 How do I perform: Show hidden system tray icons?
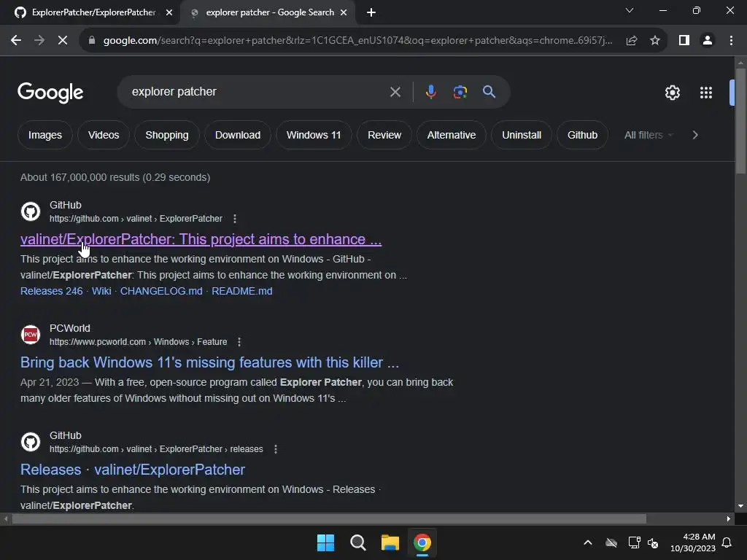click(588, 542)
